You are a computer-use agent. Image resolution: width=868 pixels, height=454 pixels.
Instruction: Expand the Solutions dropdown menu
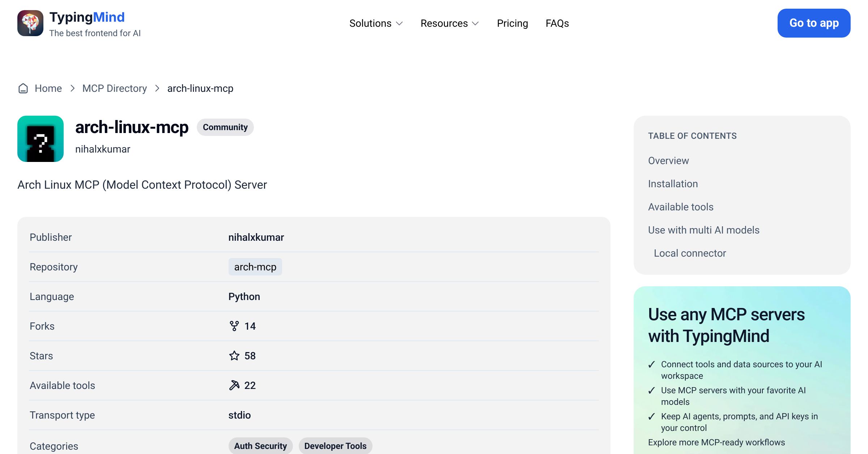[x=376, y=23]
